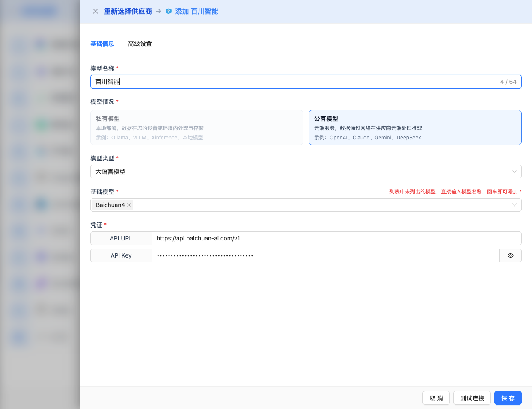Viewport: 532px width, 409px height.
Task: Switch to the 高级设置 tab
Action: pos(140,44)
